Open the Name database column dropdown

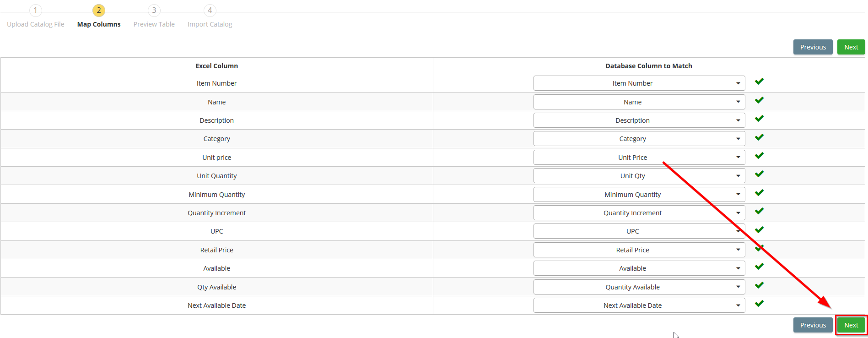pyautogui.click(x=639, y=102)
